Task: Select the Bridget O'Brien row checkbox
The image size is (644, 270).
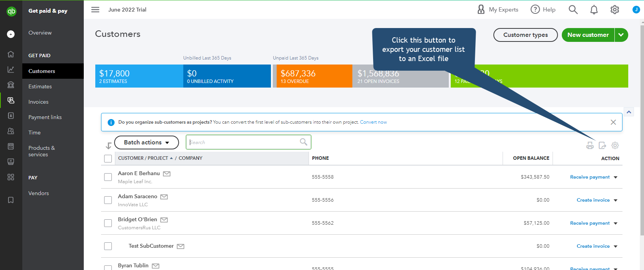Action: point(108,223)
